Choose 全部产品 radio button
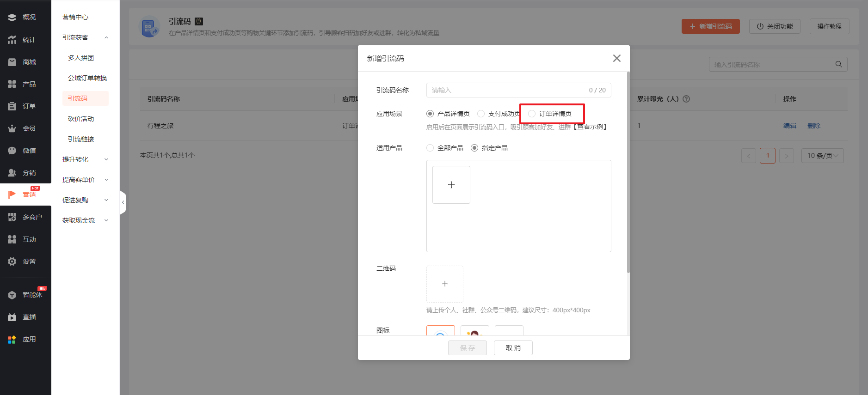Image resolution: width=868 pixels, height=395 pixels. tap(430, 148)
